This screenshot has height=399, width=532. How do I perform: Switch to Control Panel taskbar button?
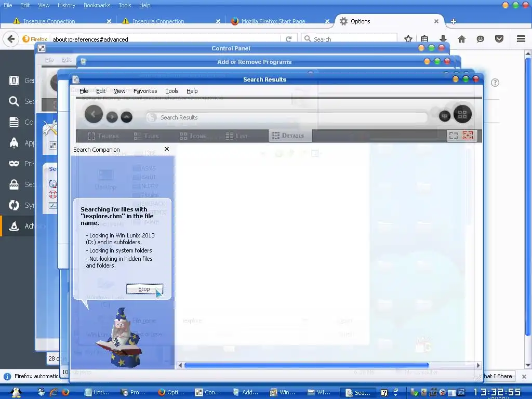click(209, 392)
